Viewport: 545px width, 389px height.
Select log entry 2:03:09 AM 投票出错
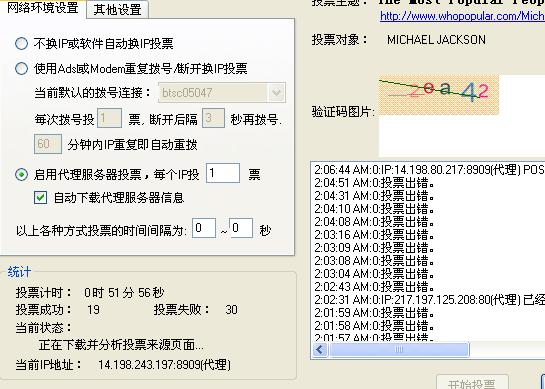(374, 248)
